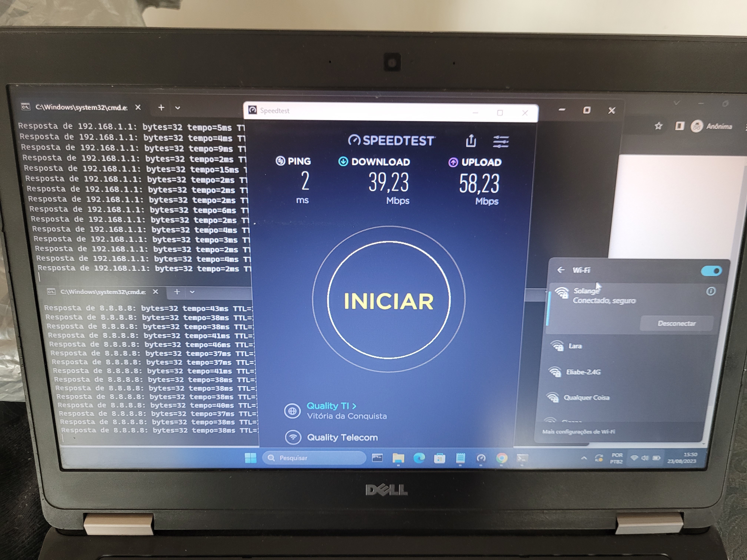The image size is (747, 560).
Task: Expand the top terminal tab dropdown chevron
Action: (x=178, y=108)
